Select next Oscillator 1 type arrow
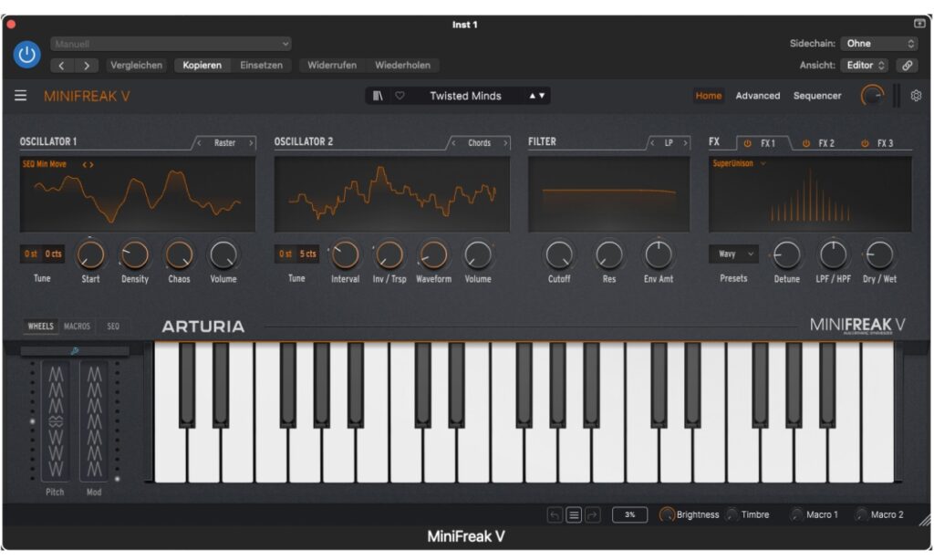The height and width of the screenshot is (560, 934). pos(251,143)
